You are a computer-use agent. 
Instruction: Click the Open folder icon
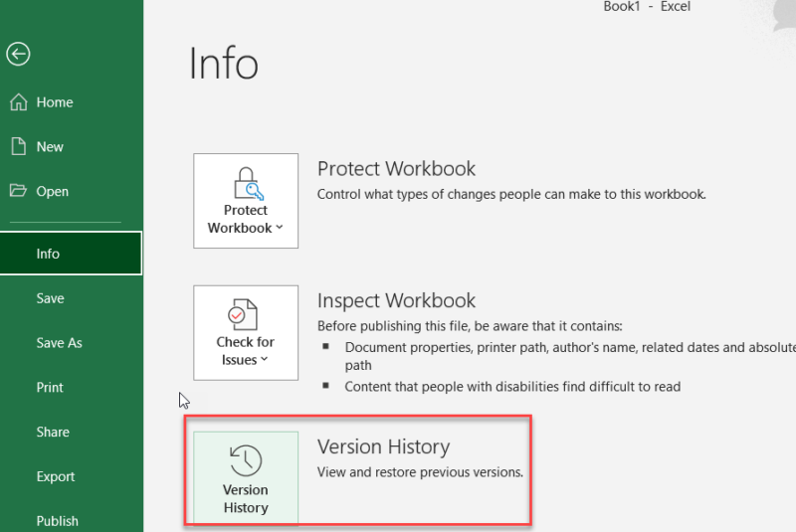point(18,191)
